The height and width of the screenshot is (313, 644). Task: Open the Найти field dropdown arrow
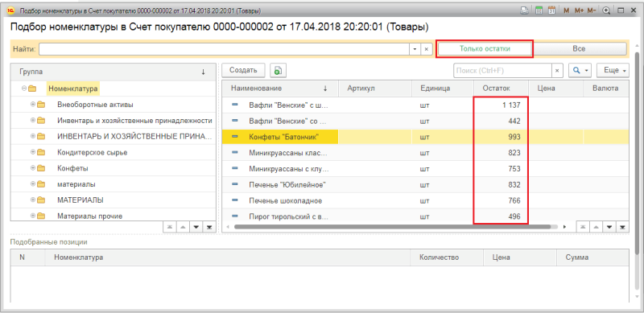[x=415, y=49]
